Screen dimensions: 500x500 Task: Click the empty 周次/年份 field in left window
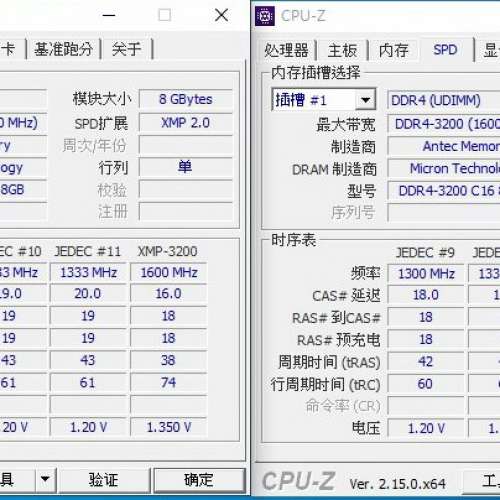pyautogui.click(x=186, y=145)
